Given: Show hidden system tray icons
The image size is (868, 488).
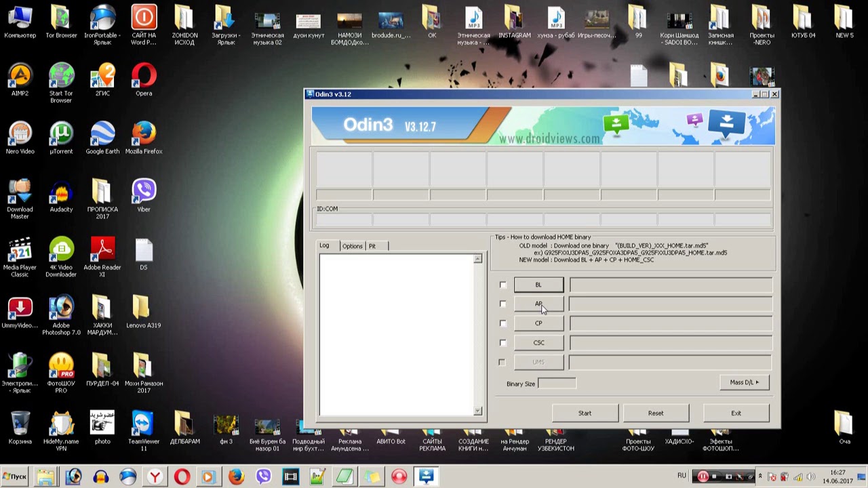Looking at the screenshot, I should (x=759, y=476).
